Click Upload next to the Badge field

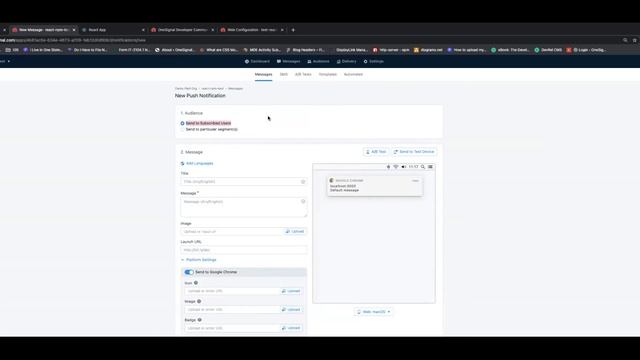click(291, 328)
